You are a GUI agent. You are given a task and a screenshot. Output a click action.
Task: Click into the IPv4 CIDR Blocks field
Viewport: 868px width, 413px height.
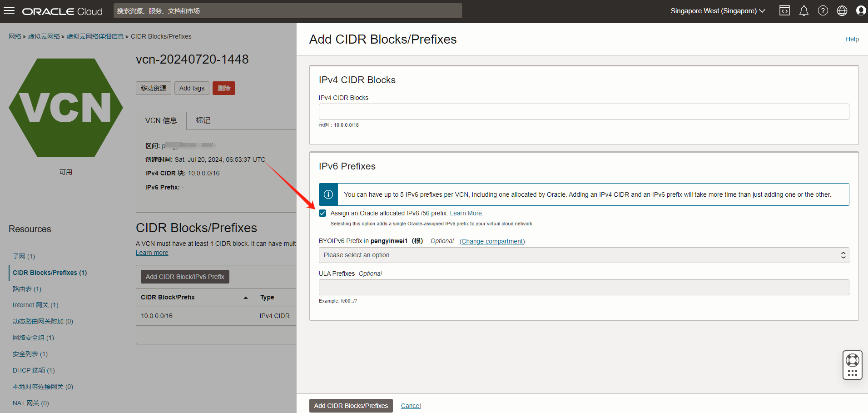click(x=584, y=111)
